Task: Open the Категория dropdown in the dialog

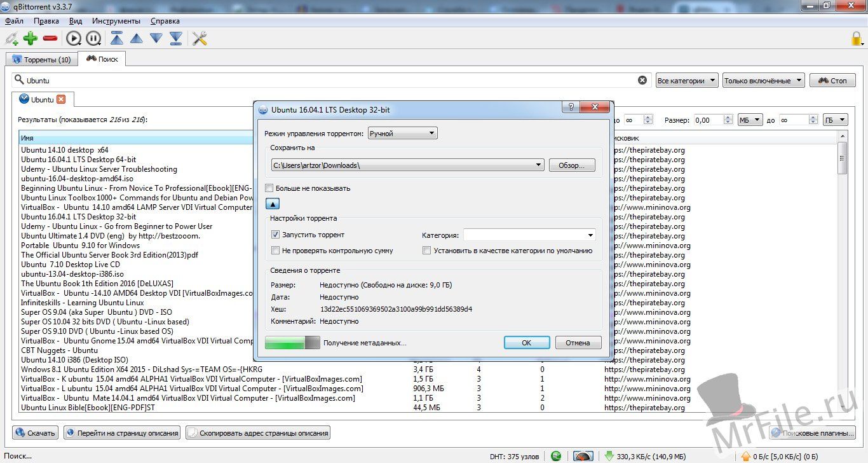Action: click(529, 235)
